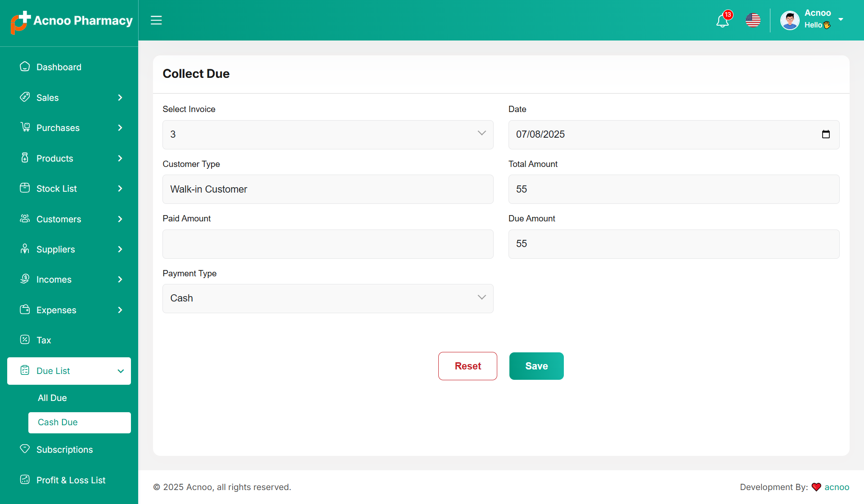Viewport: 864px width, 504px height.
Task: Go to All Due submenu item
Action: [52, 398]
